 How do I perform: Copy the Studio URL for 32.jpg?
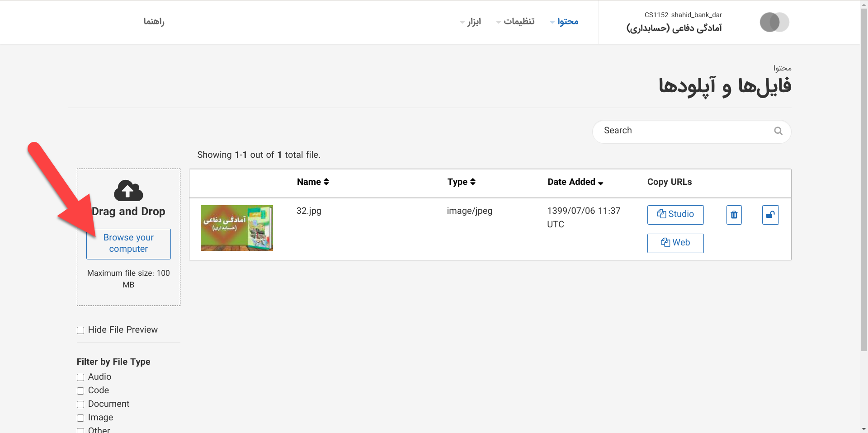pos(675,215)
